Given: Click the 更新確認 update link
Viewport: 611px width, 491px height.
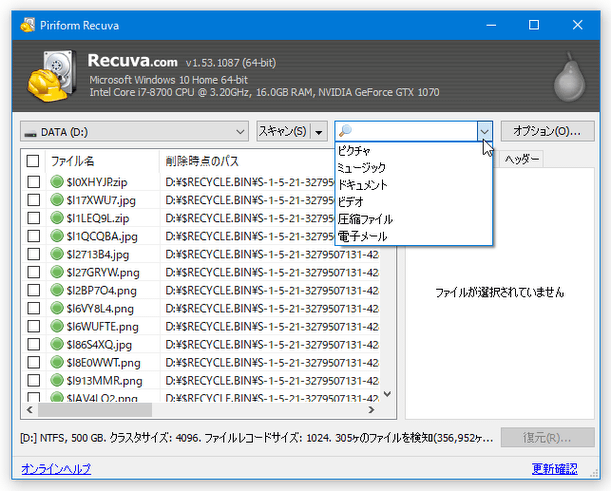Looking at the screenshot, I should (x=554, y=468).
